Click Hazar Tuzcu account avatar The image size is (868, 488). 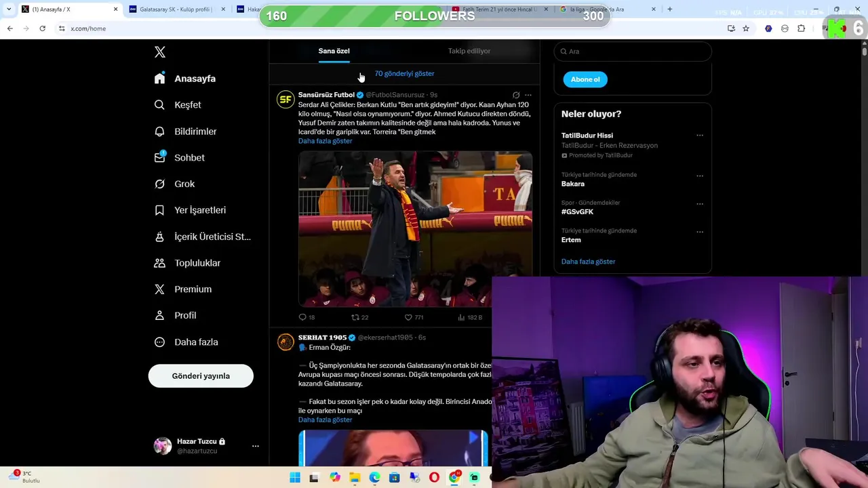tap(163, 446)
